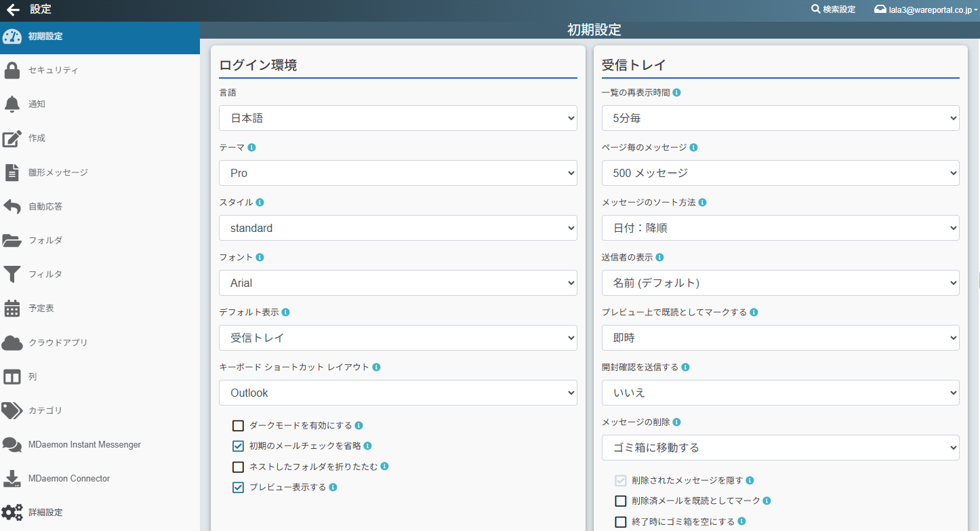Image resolution: width=980 pixels, height=531 pixels.
Task: Click the bell icon for 通知
Action: (12, 104)
